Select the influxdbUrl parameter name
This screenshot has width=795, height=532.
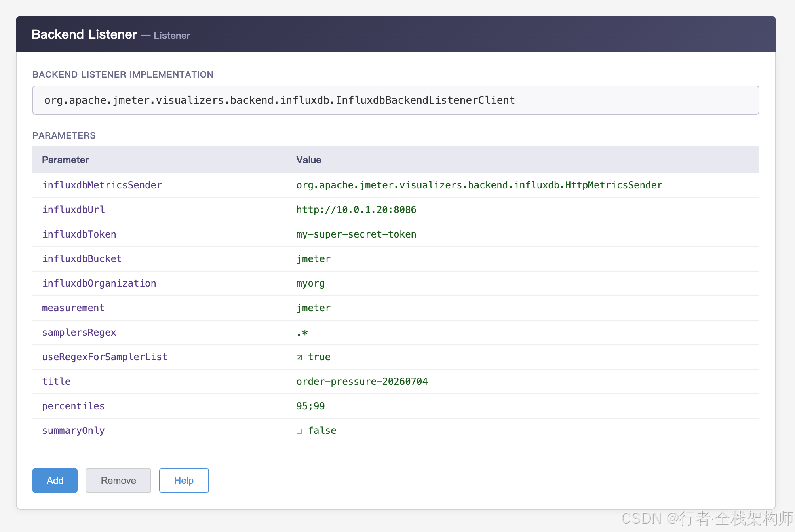[74, 210]
